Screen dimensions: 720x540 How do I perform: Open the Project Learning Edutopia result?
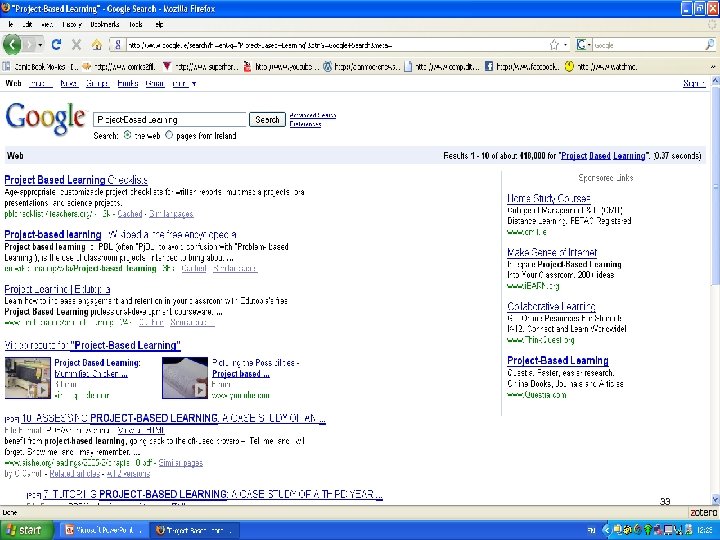57,289
